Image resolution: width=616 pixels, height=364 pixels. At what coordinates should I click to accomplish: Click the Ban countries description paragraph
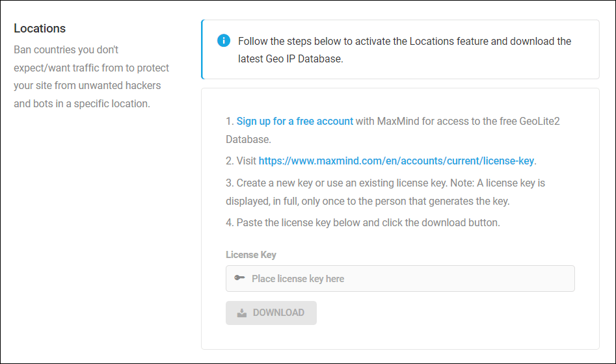coord(91,77)
